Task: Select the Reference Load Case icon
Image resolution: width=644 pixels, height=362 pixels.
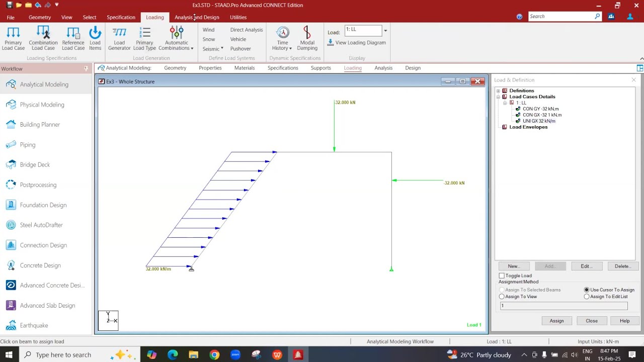Action: 73,38
